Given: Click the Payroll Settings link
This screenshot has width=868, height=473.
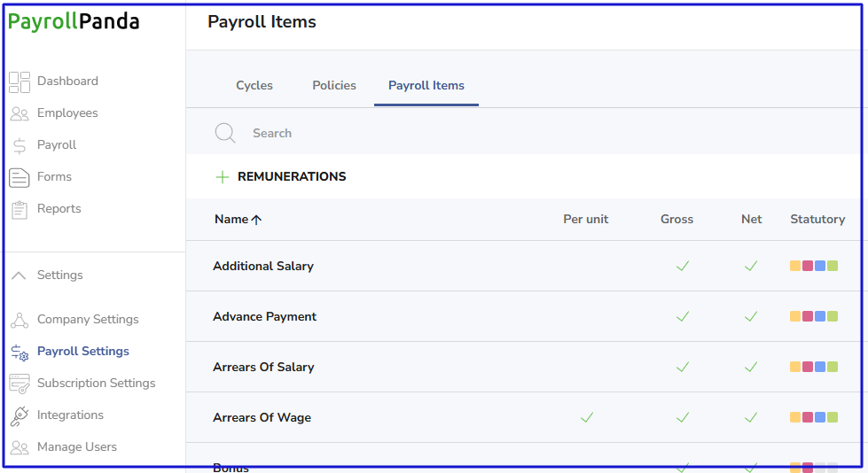Looking at the screenshot, I should tap(83, 352).
